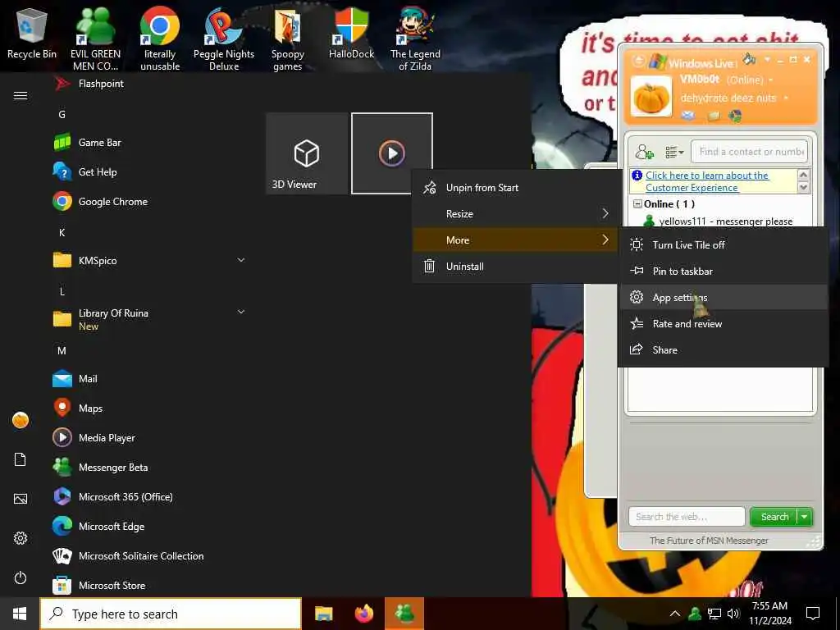
Task: Expand the Library Of Ruina folder
Action: [x=240, y=312]
